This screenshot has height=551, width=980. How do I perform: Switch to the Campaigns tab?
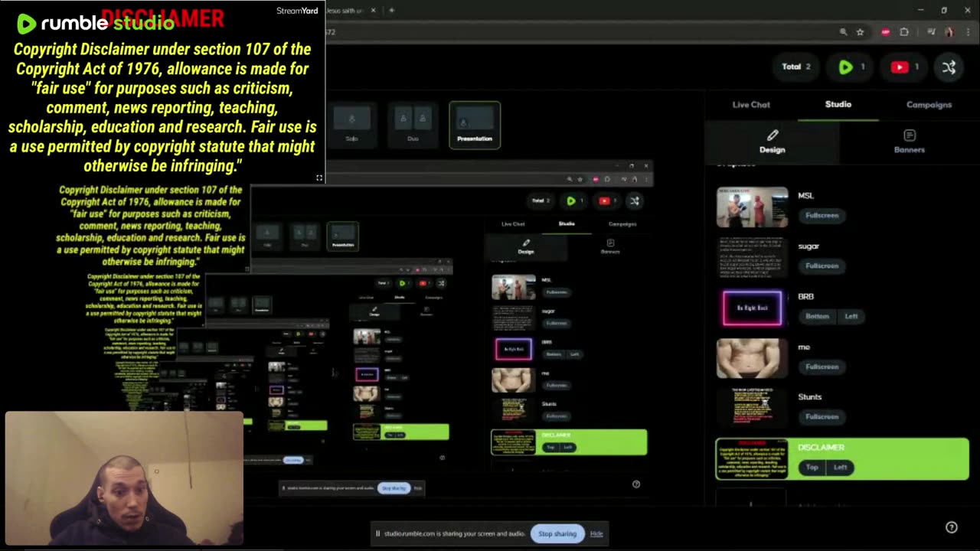(x=929, y=105)
